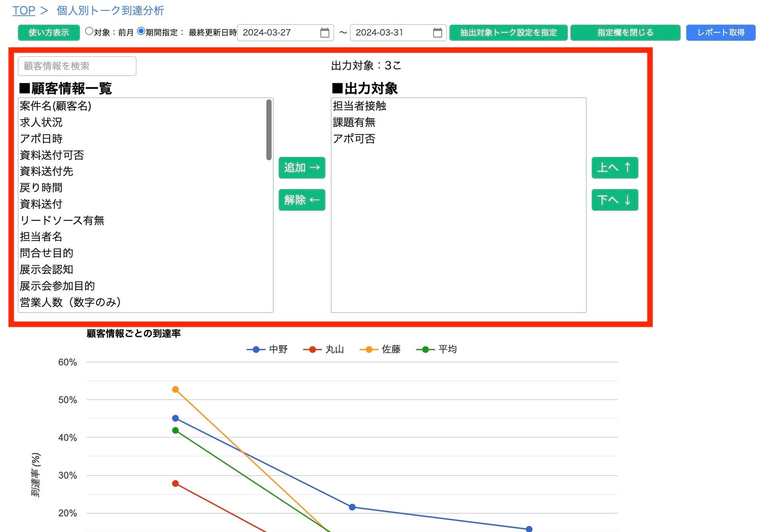Click the 追加 → add button
Viewport: 780px width, 532px height.
[x=302, y=168]
